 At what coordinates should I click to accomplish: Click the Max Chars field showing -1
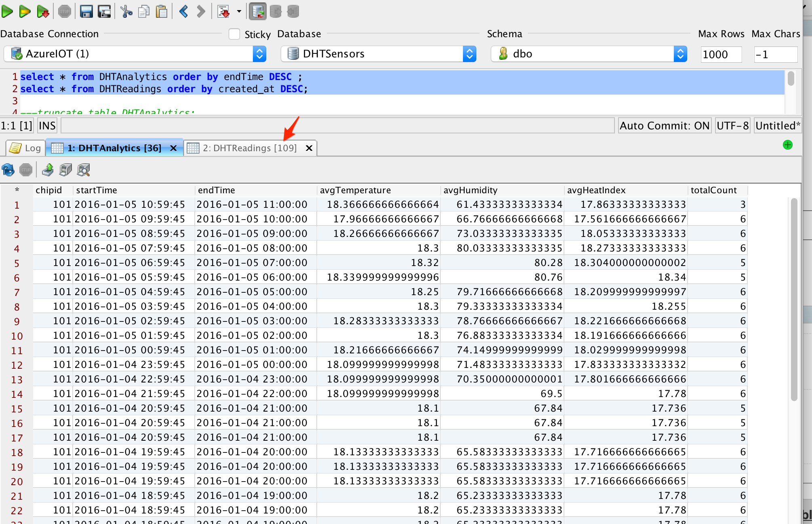(776, 54)
